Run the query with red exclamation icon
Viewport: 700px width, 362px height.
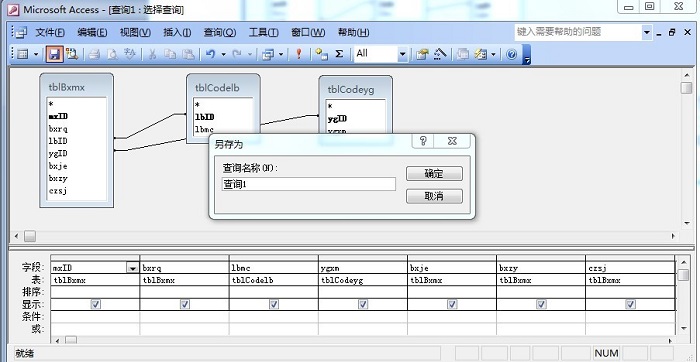click(299, 54)
